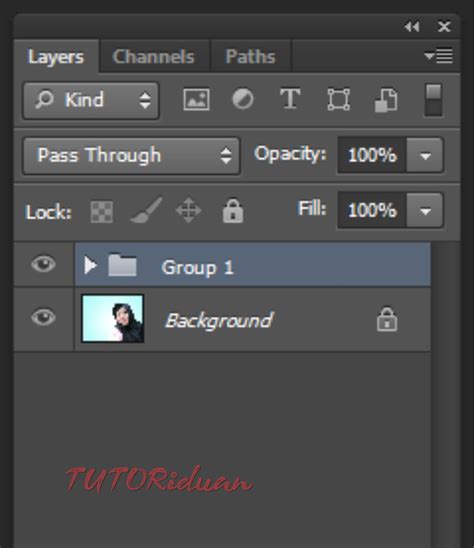Open Opacity slider dropdown arrow
Image resolution: width=474 pixels, height=548 pixels.
425,155
